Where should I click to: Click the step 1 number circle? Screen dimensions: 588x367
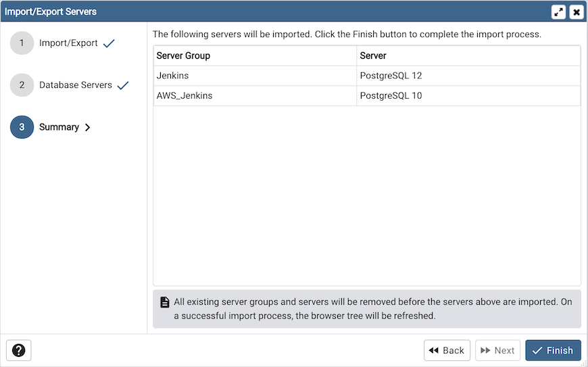pyautogui.click(x=22, y=43)
